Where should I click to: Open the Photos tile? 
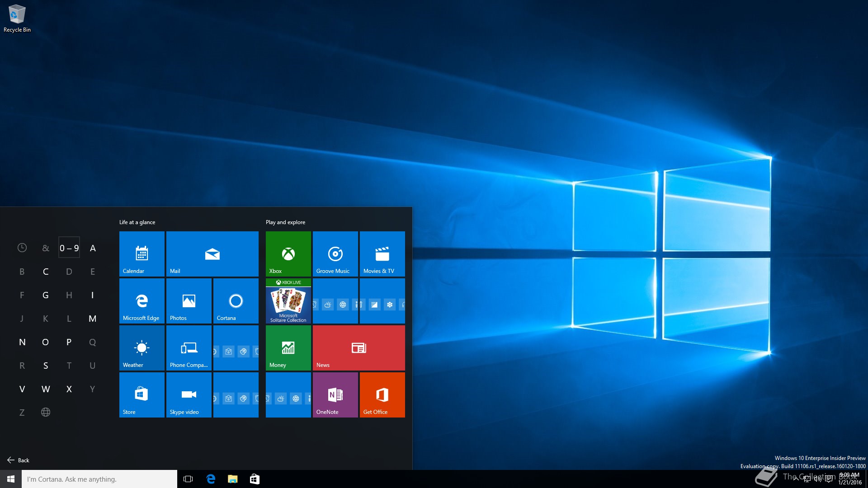point(189,300)
